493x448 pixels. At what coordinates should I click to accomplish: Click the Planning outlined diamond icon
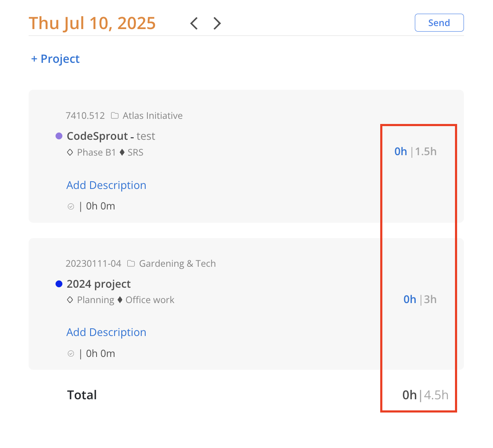pos(70,300)
